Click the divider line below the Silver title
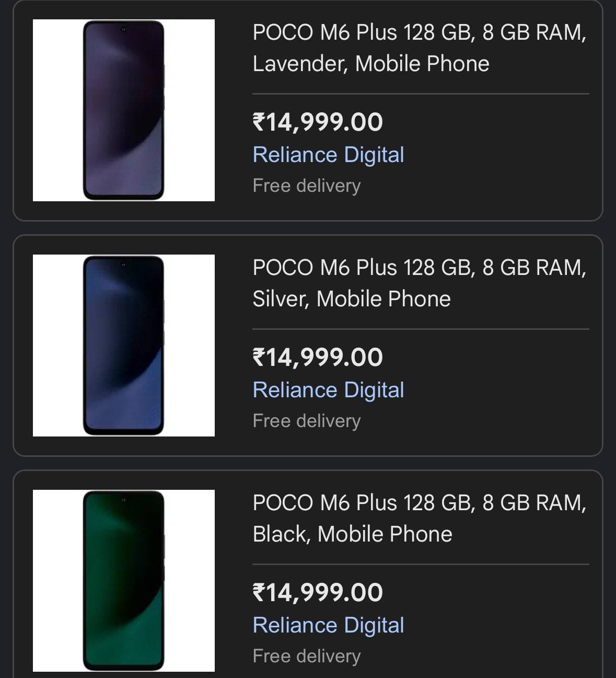Screen dimensions: 616x678 [x=421, y=329]
